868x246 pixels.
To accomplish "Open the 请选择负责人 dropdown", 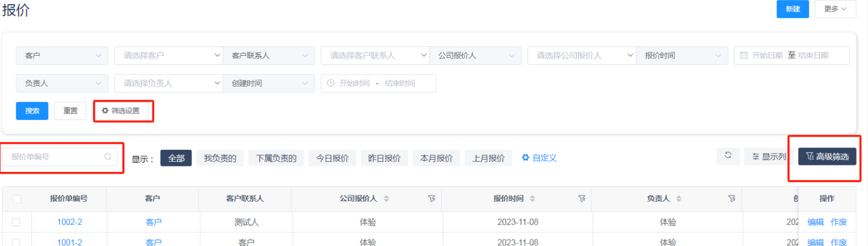I will (168, 83).
